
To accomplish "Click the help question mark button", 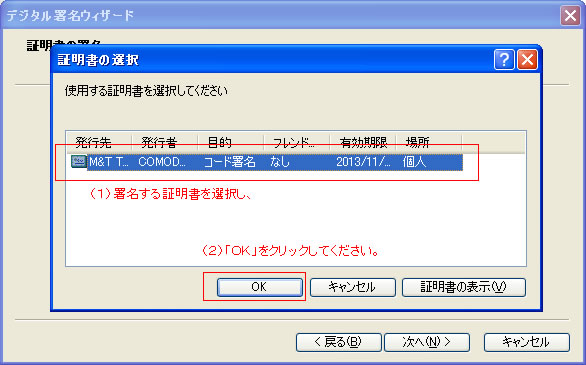I will click(504, 59).
